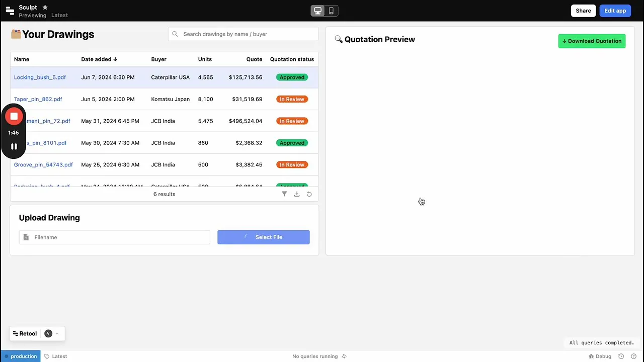Image resolution: width=644 pixels, height=362 pixels.
Task: Open help question-mark icon
Action: [x=633, y=356]
